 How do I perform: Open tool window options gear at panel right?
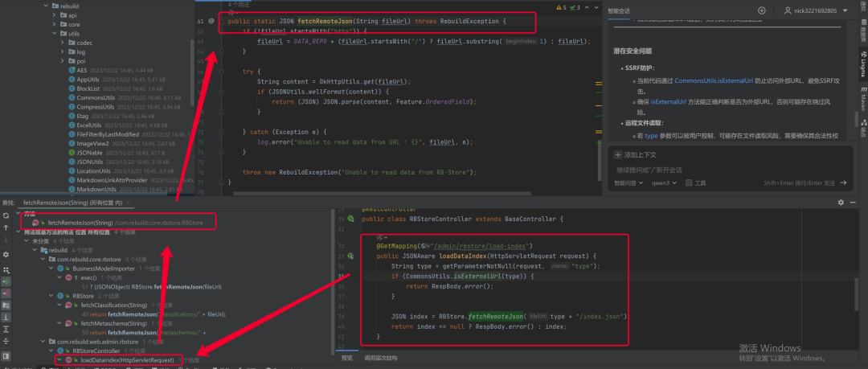tap(841, 203)
